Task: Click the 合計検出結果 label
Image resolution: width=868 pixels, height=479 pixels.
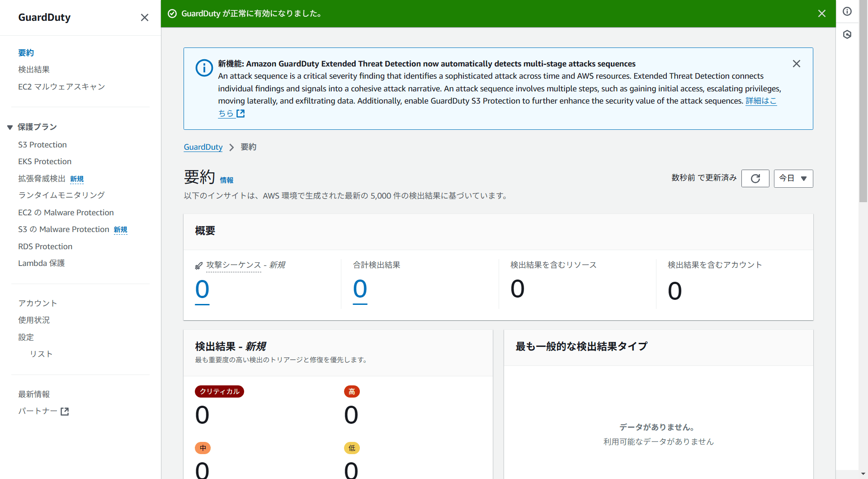Action: (377, 265)
